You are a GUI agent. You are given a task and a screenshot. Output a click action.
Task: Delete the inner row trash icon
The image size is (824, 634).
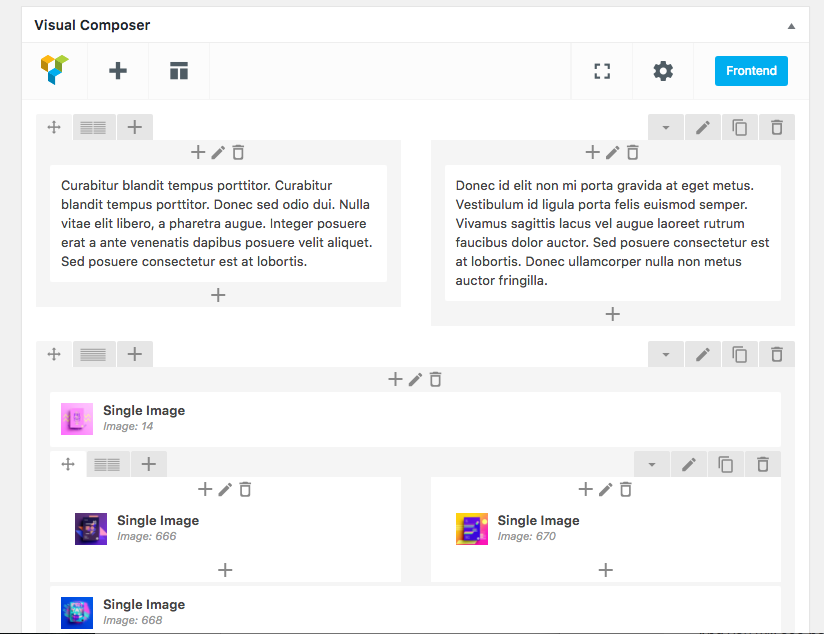click(x=763, y=464)
